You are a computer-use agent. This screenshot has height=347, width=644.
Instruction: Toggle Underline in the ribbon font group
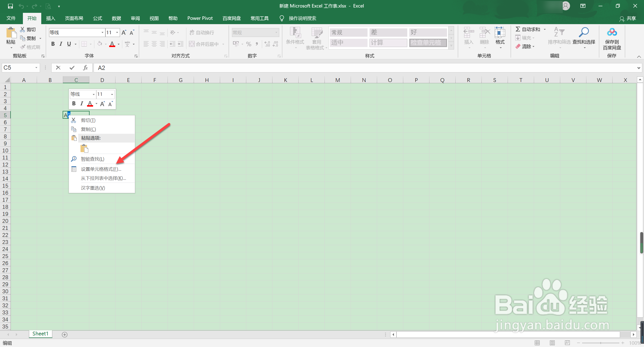click(x=69, y=44)
